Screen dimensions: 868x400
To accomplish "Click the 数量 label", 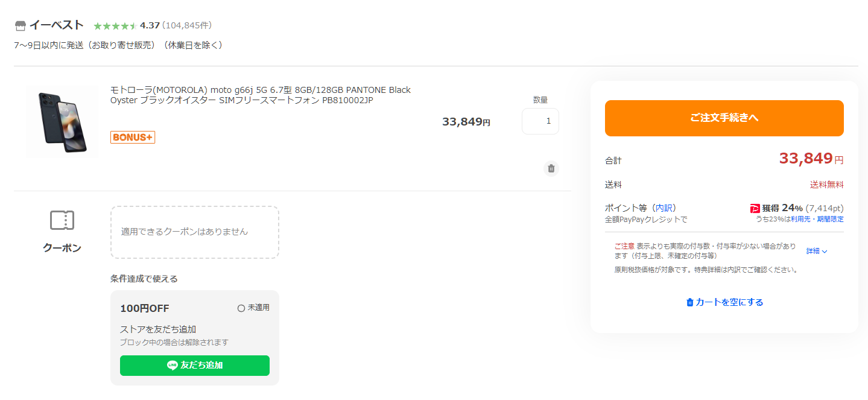I will (x=540, y=100).
